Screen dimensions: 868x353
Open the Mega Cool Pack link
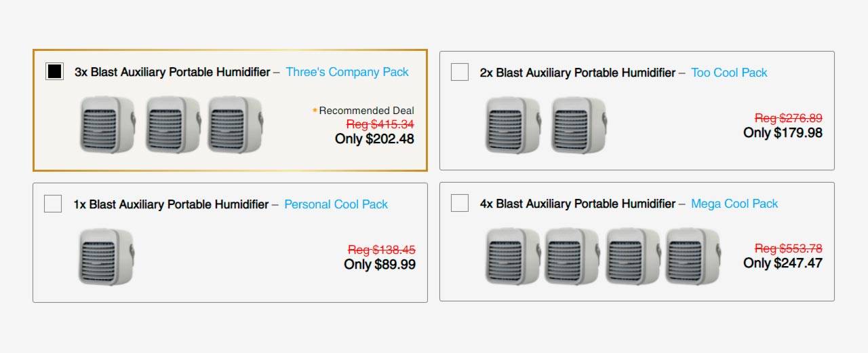734,204
